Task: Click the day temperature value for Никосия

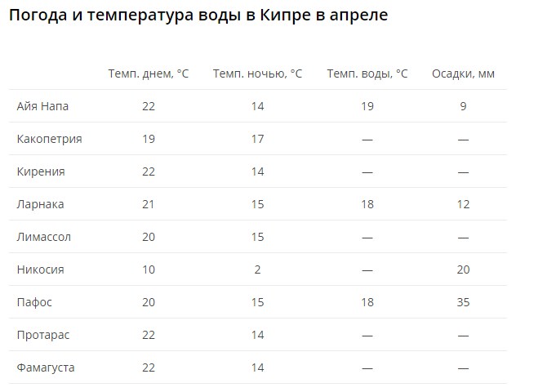Action: (x=149, y=269)
